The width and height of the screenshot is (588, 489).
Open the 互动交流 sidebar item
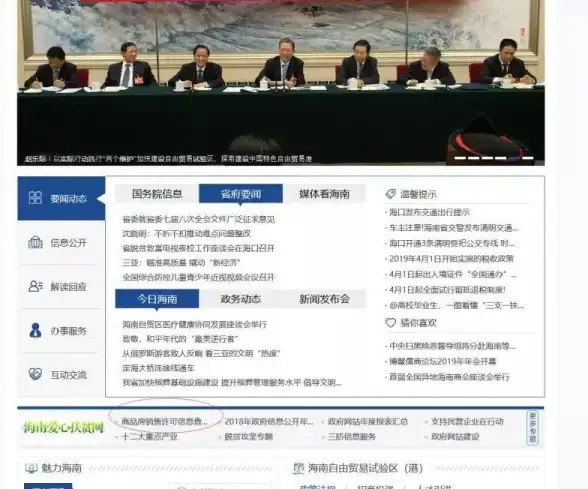pyautogui.click(x=61, y=375)
